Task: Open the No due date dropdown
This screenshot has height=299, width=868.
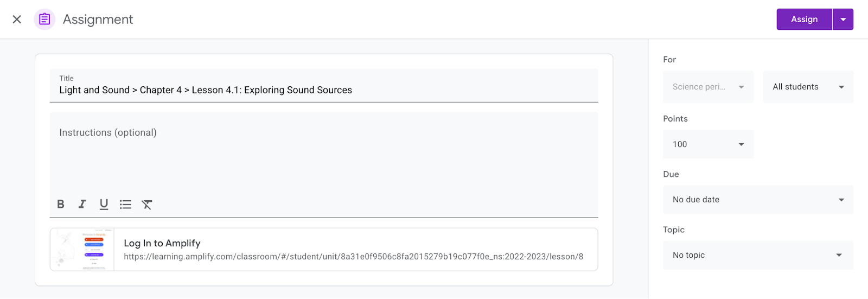Action: 758,200
